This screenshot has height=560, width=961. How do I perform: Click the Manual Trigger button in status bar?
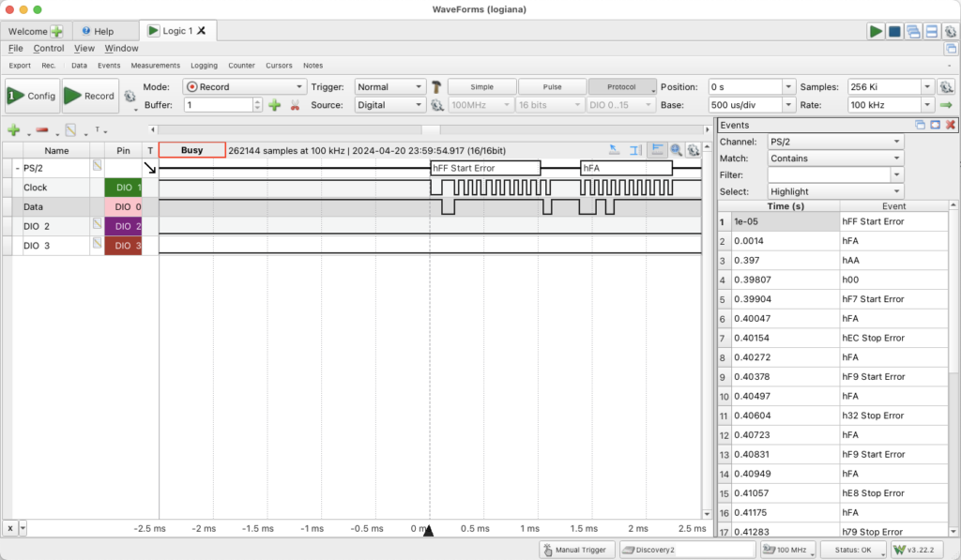[x=575, y=550]
